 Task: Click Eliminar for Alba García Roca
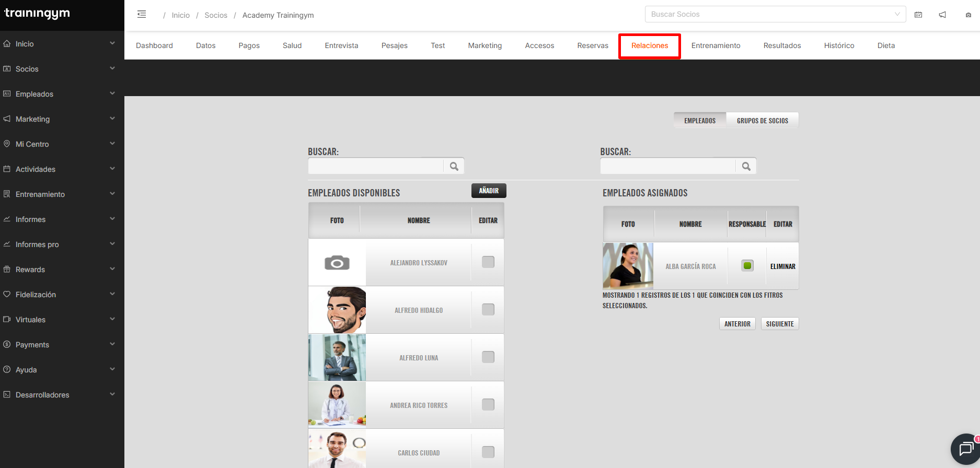click(782, 266)
